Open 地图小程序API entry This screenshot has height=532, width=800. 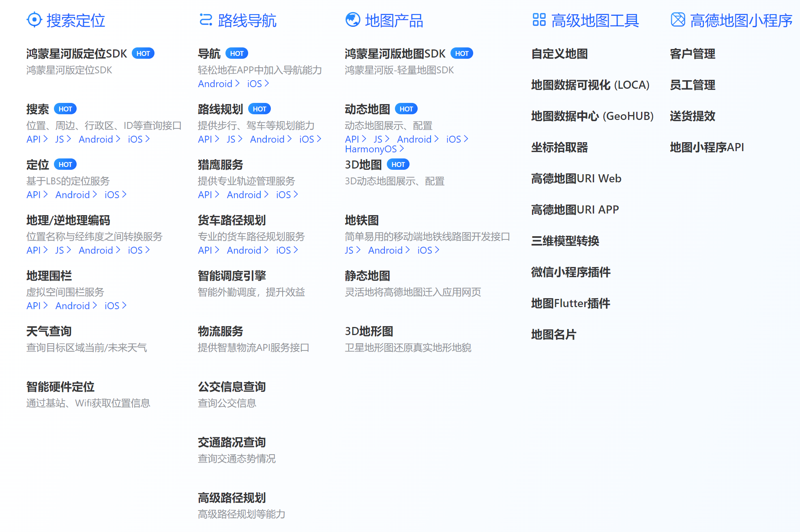(x=706, y=147)
